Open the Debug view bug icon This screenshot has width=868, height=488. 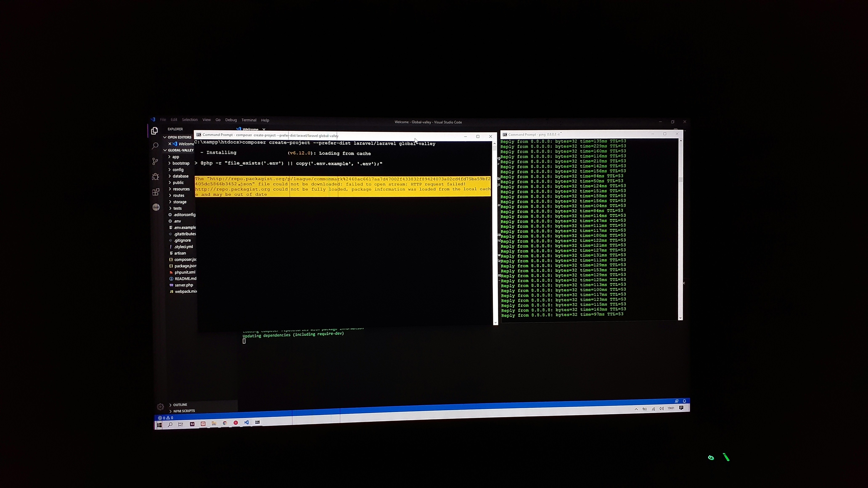point(155,177)
